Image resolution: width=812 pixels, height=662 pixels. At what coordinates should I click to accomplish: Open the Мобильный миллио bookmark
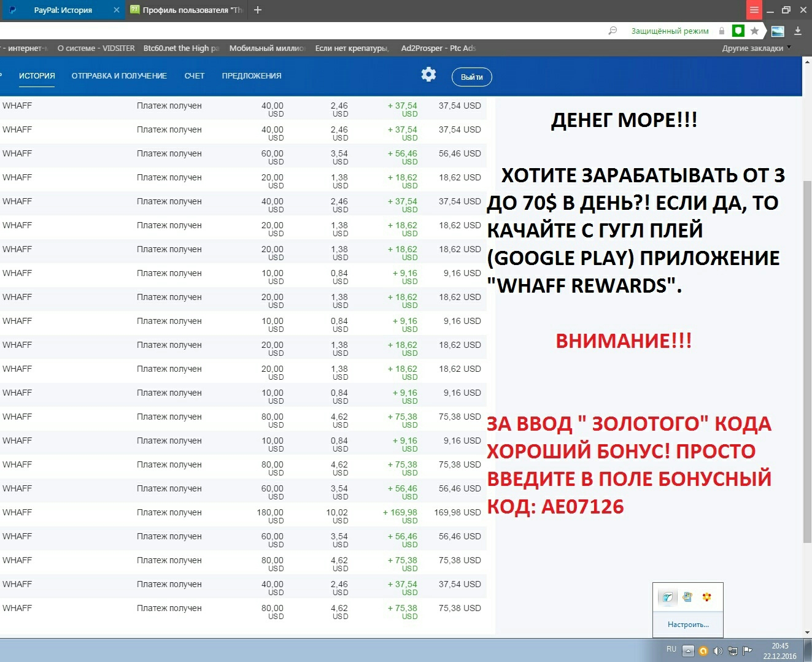pos(267,48)
